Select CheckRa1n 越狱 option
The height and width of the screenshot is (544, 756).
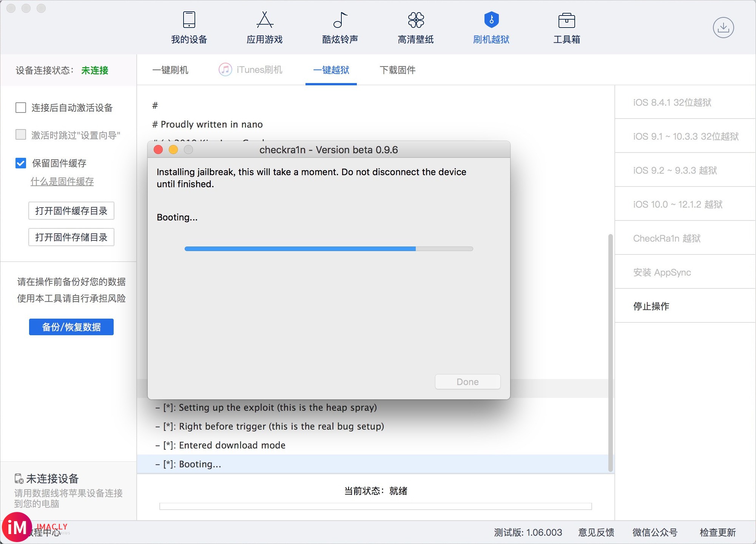click(x=685, y=238)
